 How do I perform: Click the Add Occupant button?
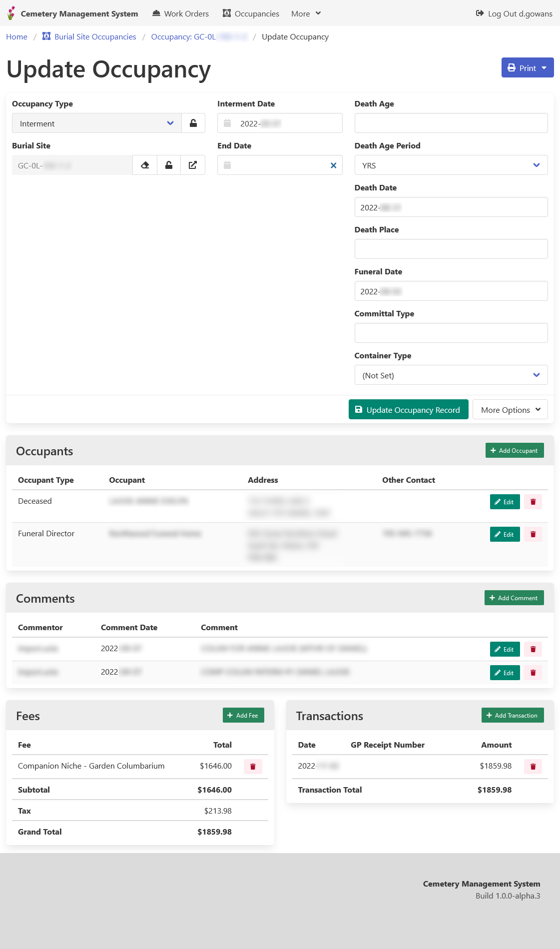point(514,451)
